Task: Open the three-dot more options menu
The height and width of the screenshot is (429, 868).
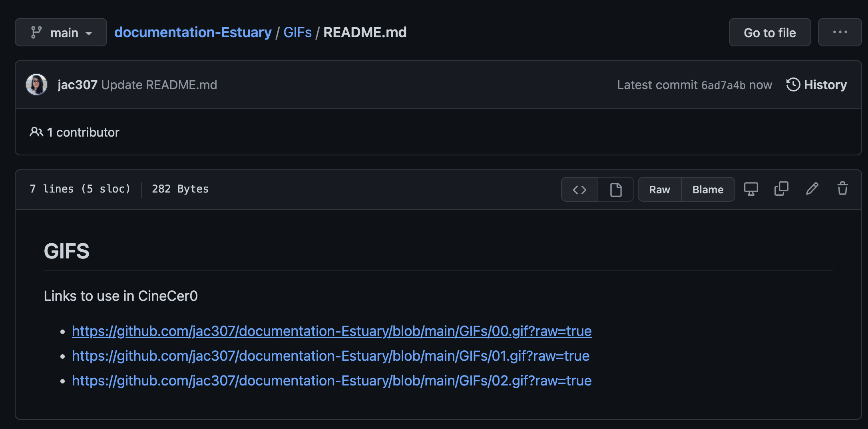Action: pos(840,32)
